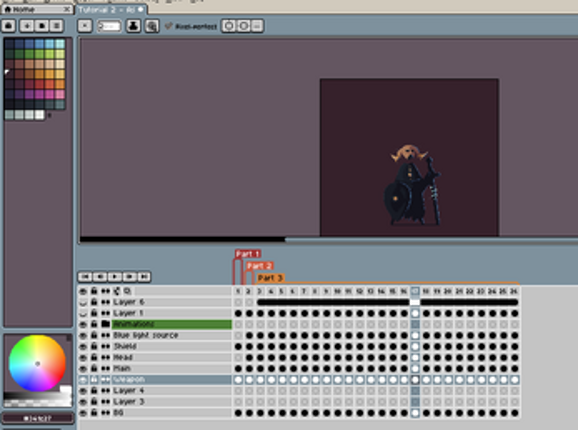578x430 pixels.
Task: Select frame 26 in the timeline header
Action: point(514,291)
